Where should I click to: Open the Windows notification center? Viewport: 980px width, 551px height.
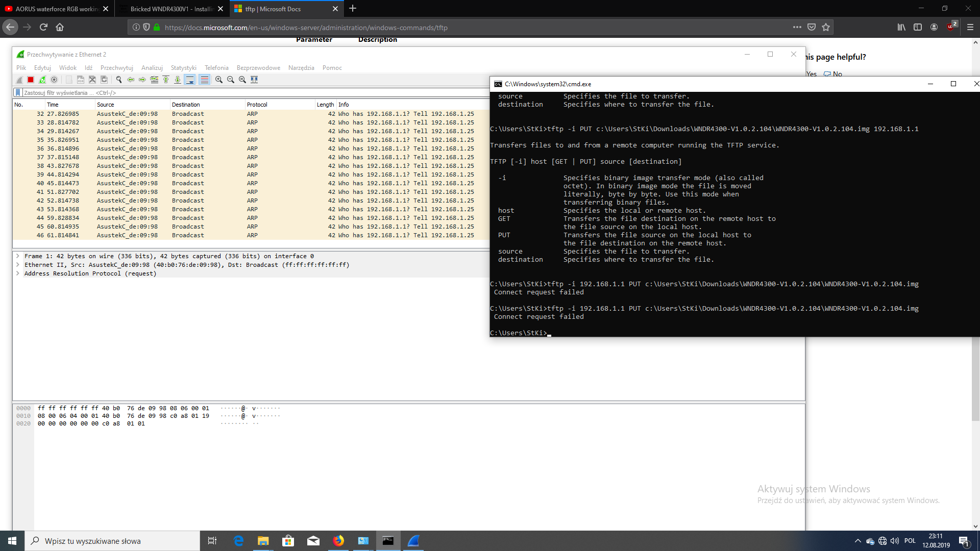coord(964,541)
